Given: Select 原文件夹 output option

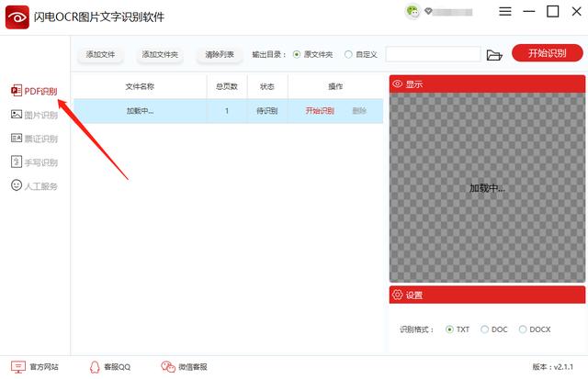Looking at the screenshot, I should coord(312,55).
